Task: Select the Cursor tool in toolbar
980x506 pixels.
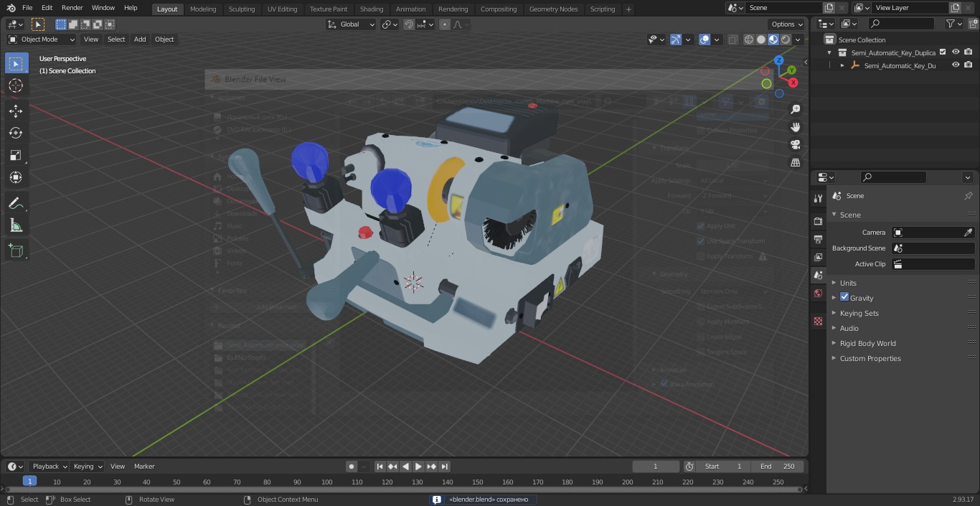Action: point(16,85)
